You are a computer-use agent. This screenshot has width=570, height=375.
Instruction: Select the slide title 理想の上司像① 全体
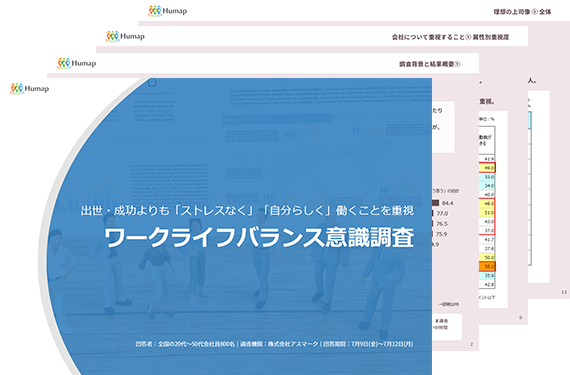coord(522,12)
